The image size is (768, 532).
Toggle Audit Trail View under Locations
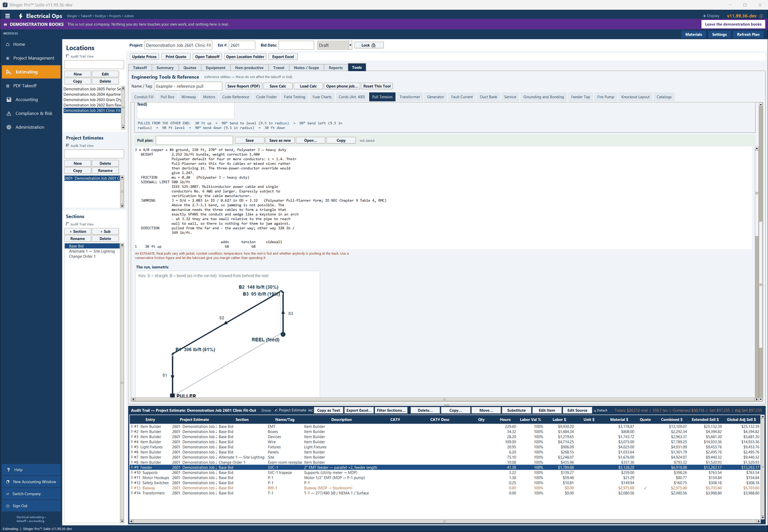tap(68, 56)
